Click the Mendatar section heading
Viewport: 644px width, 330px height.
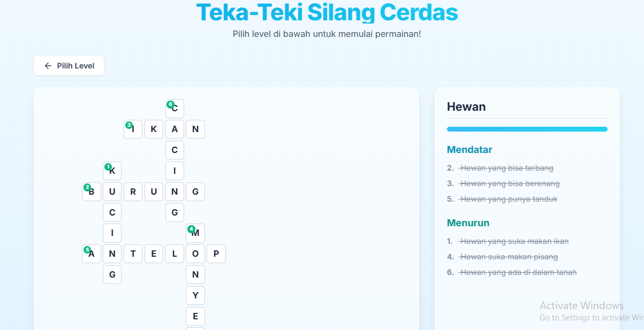[x=469, y=150]
